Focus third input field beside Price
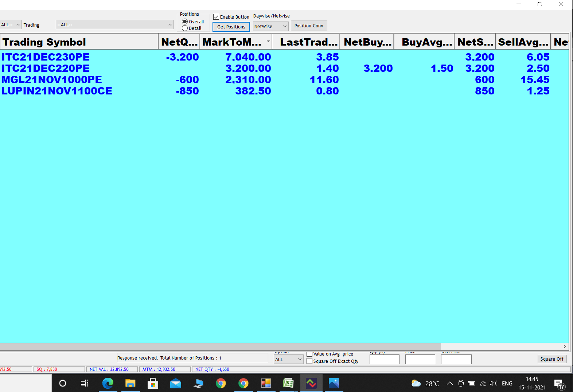This screenshot has width=573, height=392. pos(456,359)
